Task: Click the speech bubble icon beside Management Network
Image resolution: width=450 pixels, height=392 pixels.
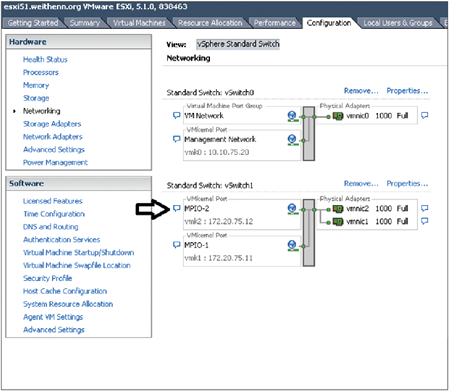Action: pyautogui.click(x=177, y=139)
